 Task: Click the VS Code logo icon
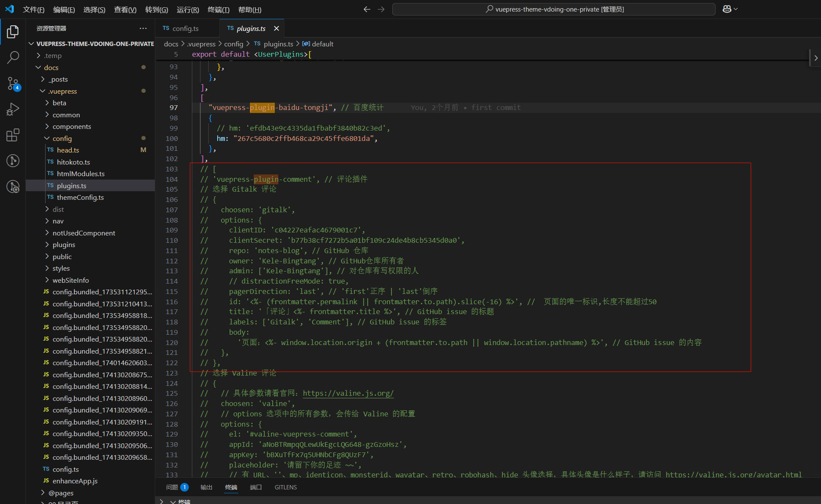coord(9,9)
